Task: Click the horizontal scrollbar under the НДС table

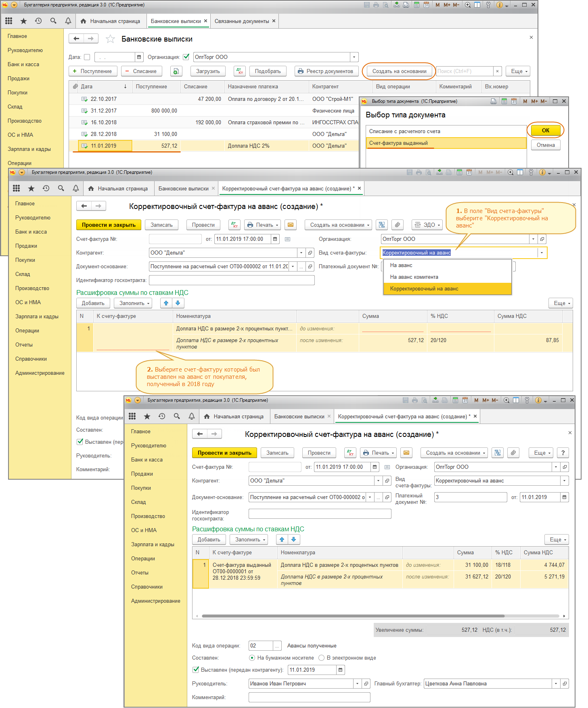Action: tap(353, 616)
